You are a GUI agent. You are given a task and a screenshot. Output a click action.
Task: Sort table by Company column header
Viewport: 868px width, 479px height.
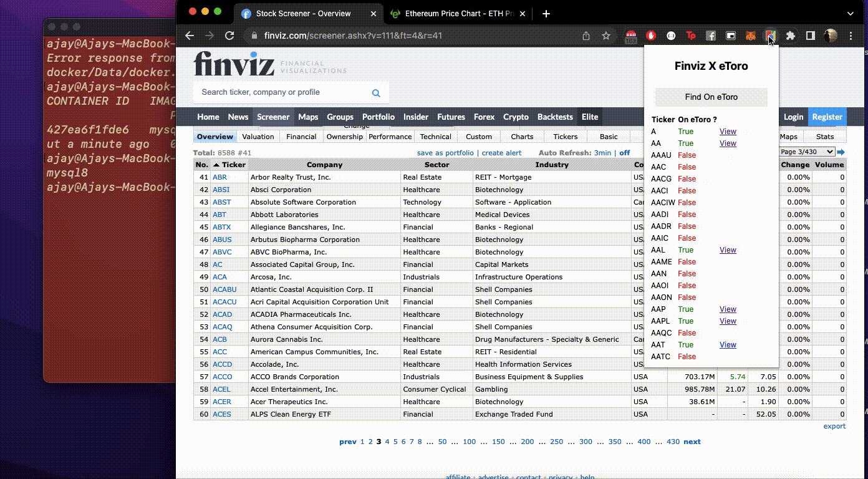point(324,165)
